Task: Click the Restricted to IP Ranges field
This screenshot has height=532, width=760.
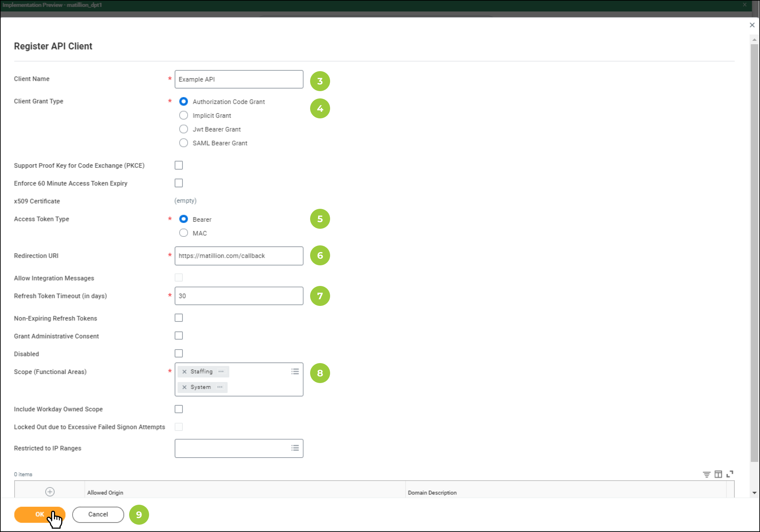Action: 239,448
